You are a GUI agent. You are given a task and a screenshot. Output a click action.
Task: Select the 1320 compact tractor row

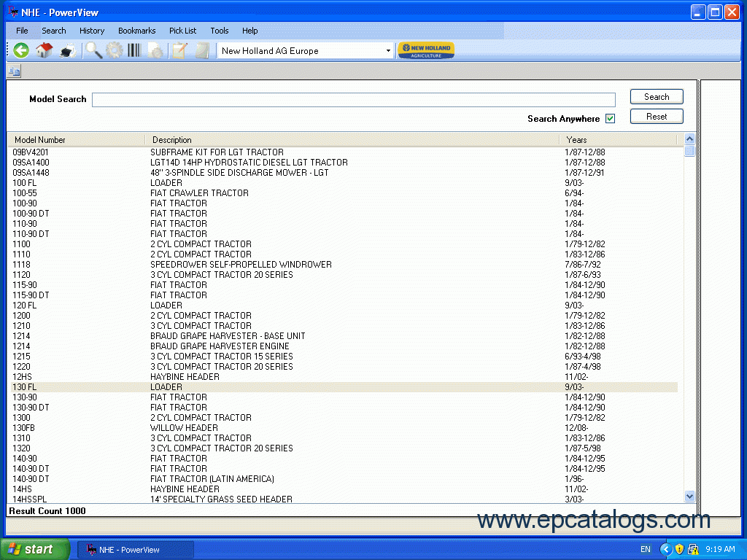344,448
